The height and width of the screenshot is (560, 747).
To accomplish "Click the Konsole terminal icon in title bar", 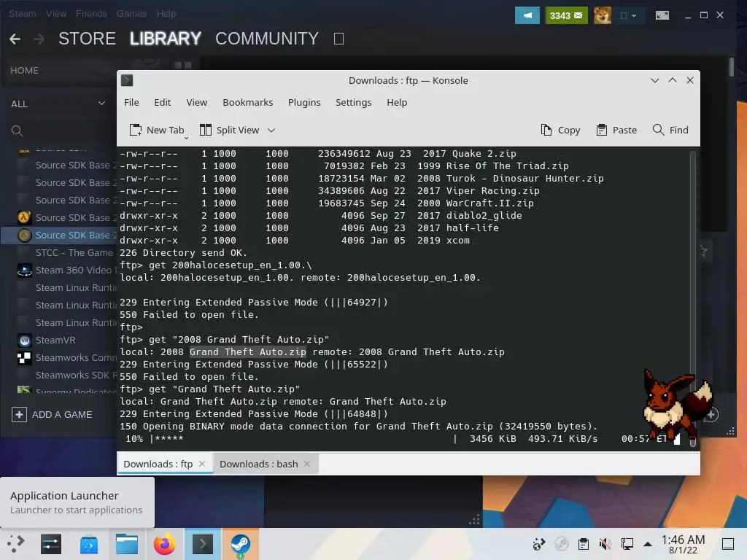I will pos(127,80).
